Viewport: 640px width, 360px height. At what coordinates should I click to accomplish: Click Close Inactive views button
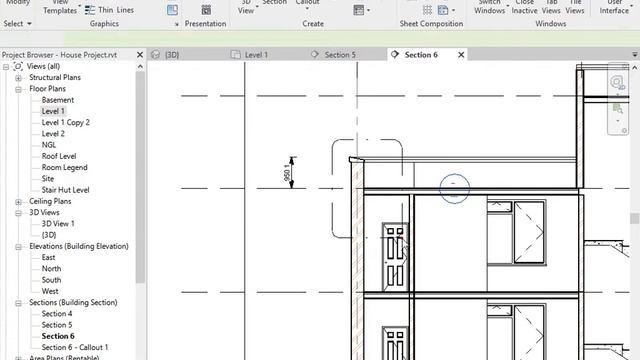pyautogui.click(x=524, y=7)
